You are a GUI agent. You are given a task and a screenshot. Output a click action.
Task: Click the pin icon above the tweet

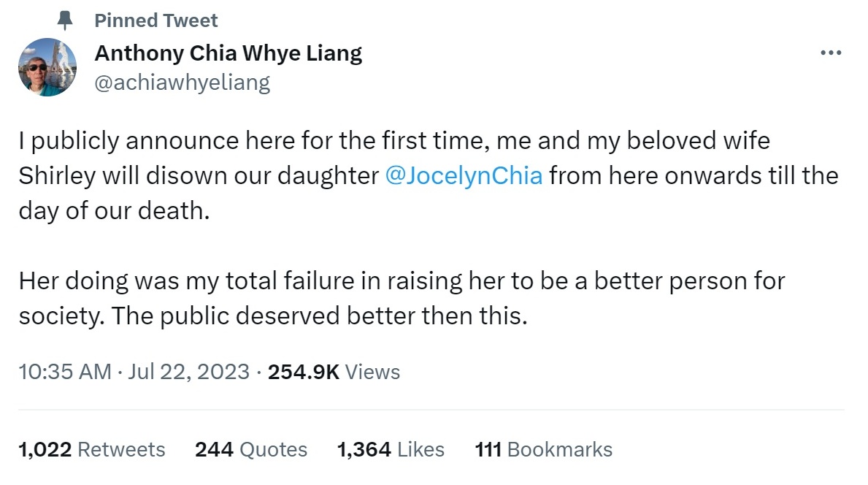tap(64, 20)
